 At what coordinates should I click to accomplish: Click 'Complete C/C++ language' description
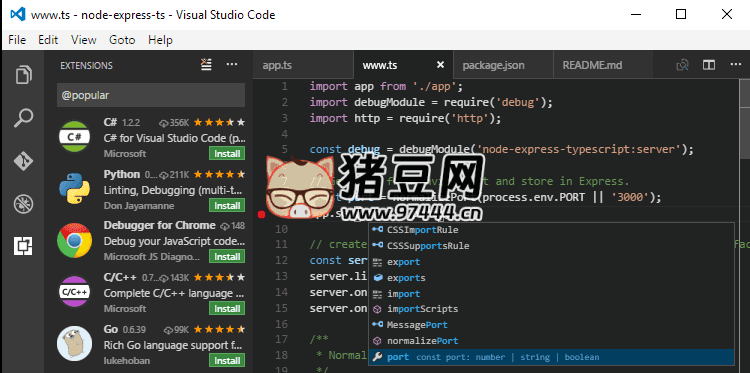tap(175, 293)
